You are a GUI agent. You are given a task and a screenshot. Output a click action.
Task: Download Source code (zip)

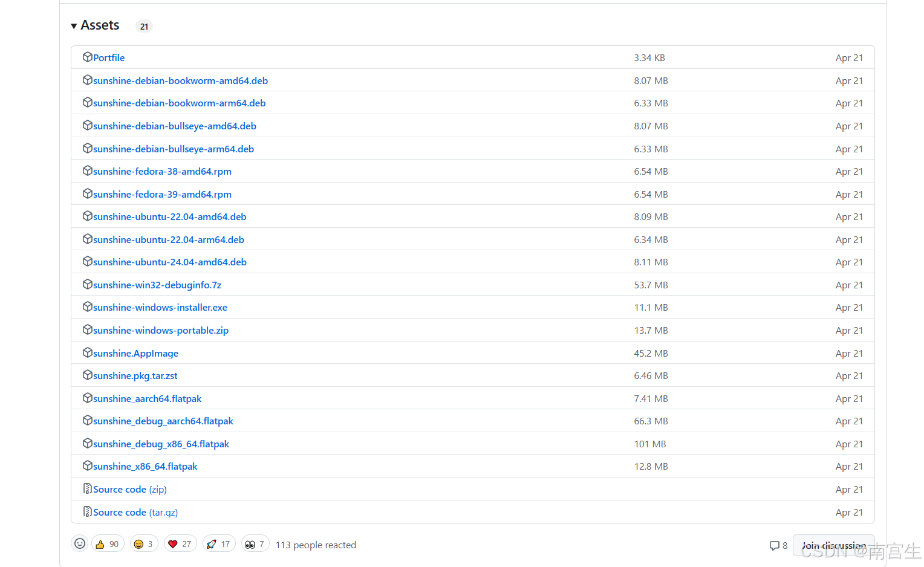[130, 489]
